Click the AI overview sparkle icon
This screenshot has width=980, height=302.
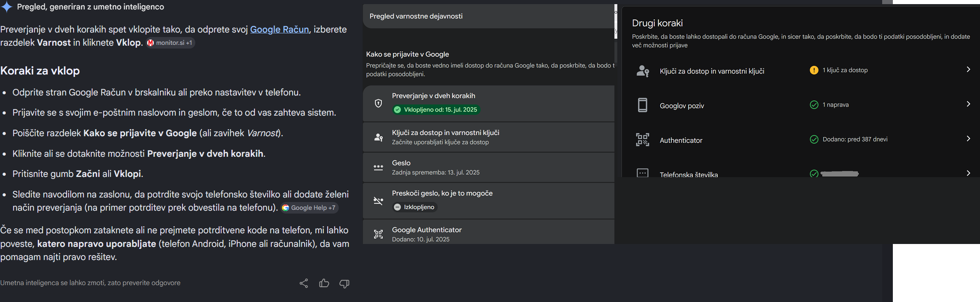[x=7, y=7]
